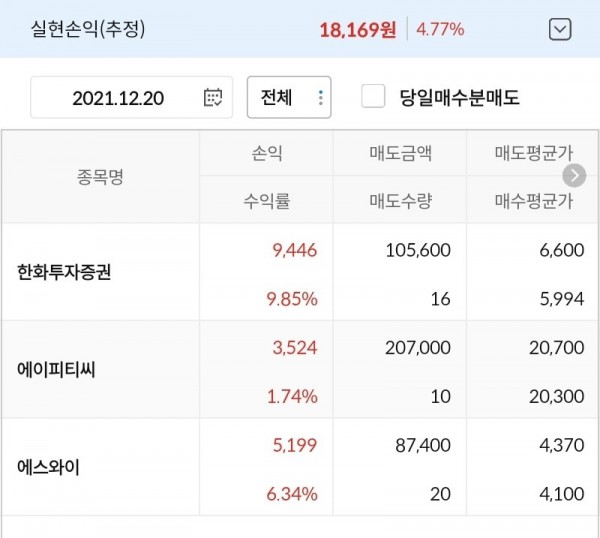Select the 2021.12.20 date field
Screen dimensions: 600x538
119,98
